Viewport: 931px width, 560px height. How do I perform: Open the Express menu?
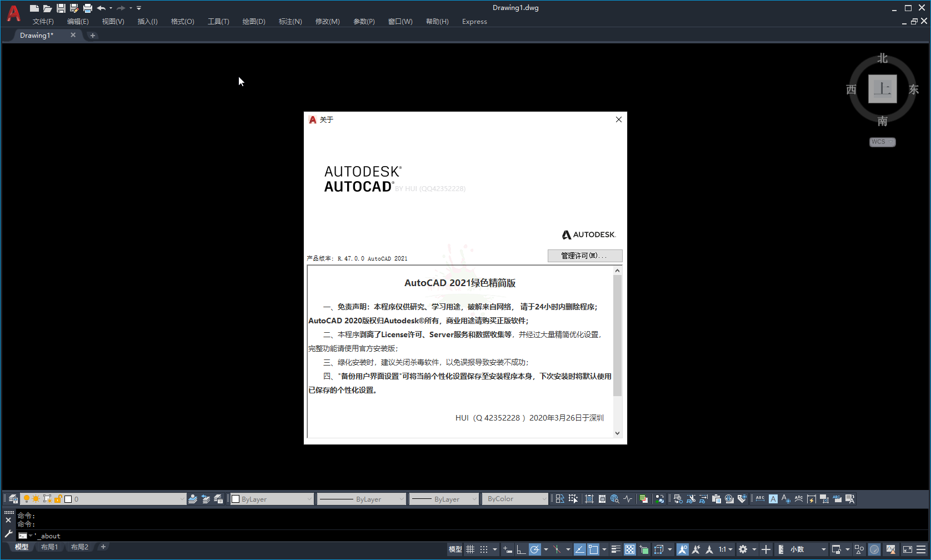474,22
